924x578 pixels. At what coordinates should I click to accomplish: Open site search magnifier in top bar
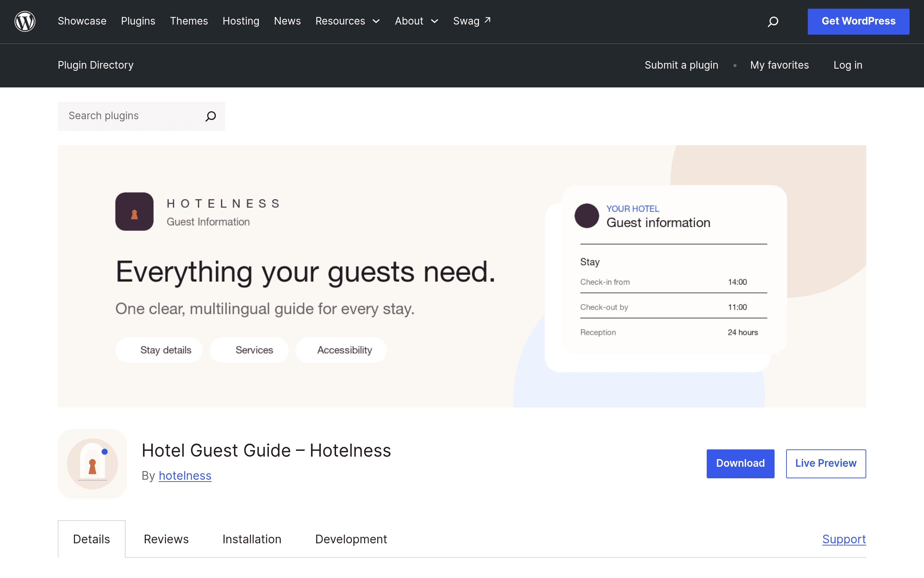point(773,21)
